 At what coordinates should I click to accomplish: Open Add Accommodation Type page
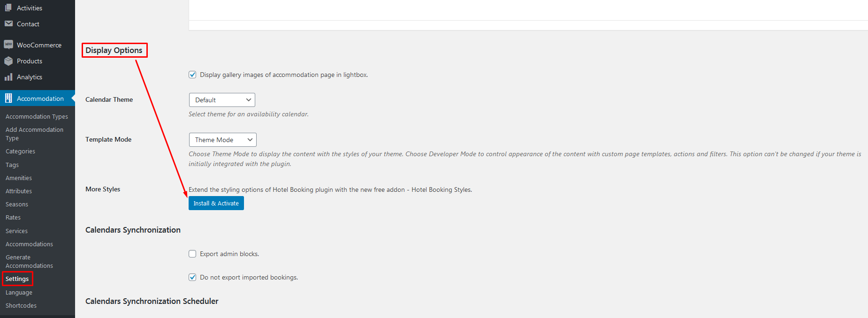point(34,134)
